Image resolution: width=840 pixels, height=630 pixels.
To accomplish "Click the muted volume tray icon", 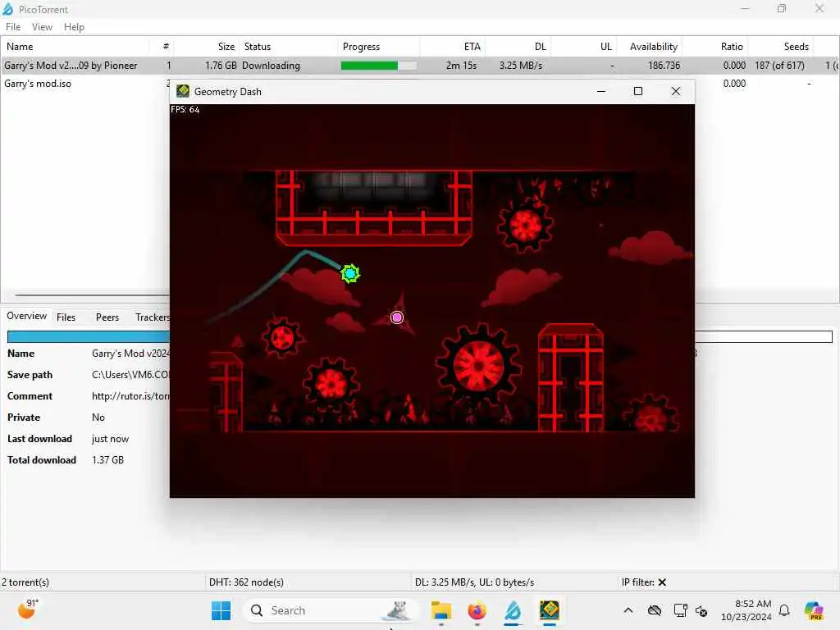I will 701,610.
